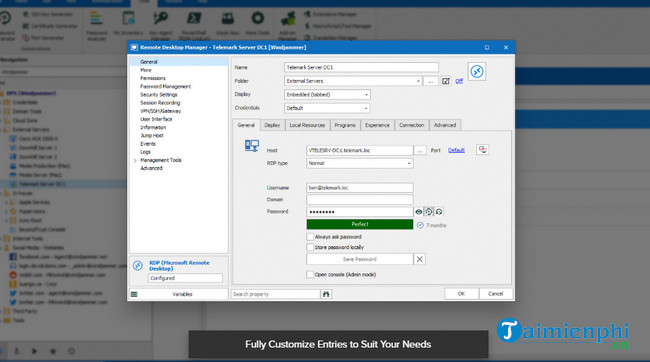Select Password Management in side list
This screenshot has height=362, width=650.
click(165, 87)
